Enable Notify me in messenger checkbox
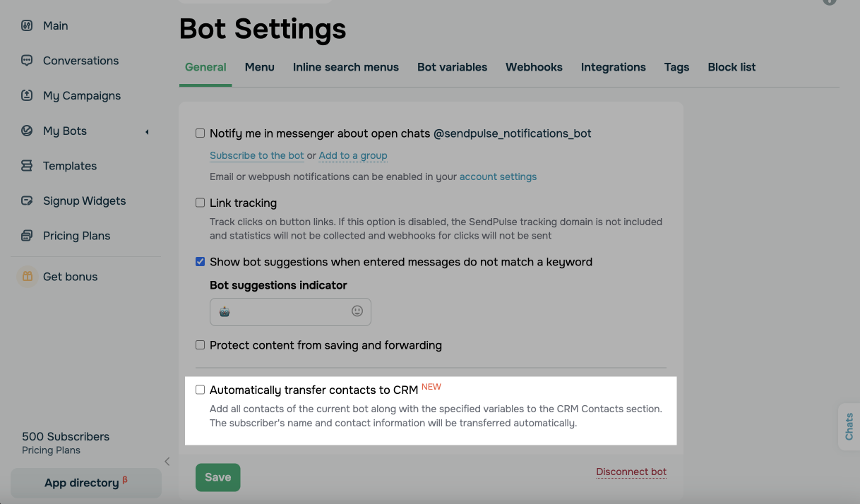 (201, 133)
